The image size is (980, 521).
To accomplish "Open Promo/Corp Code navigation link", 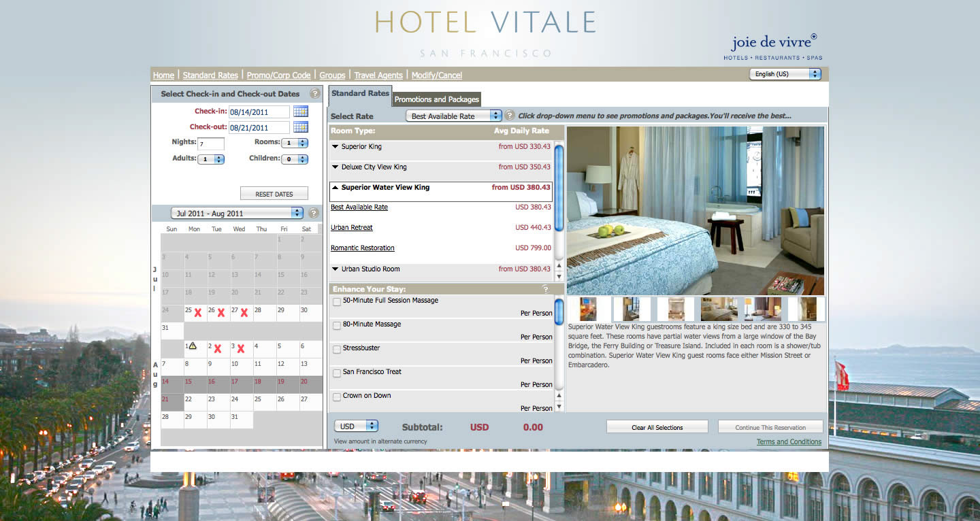I will (x=278, y=75).
